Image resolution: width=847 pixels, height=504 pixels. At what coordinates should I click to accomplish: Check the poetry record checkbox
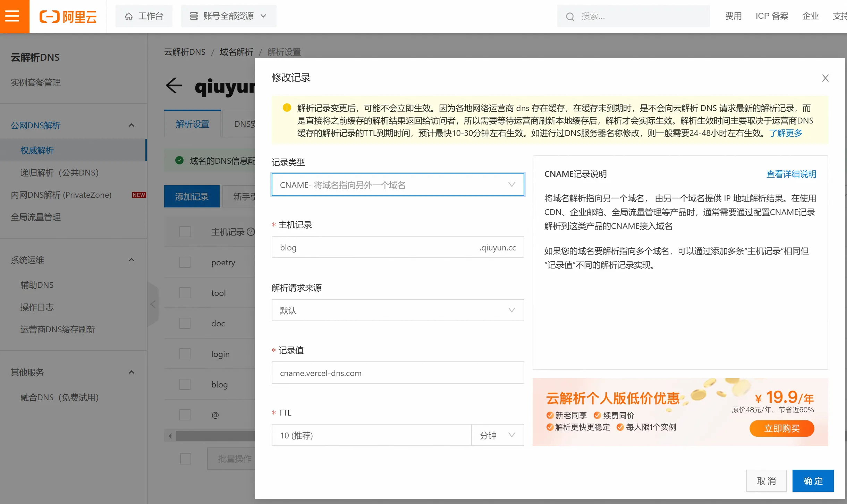185,262
